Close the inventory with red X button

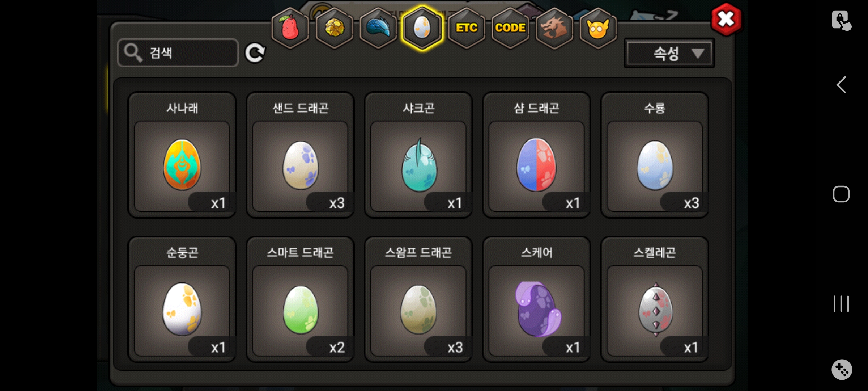coord(726,19)
